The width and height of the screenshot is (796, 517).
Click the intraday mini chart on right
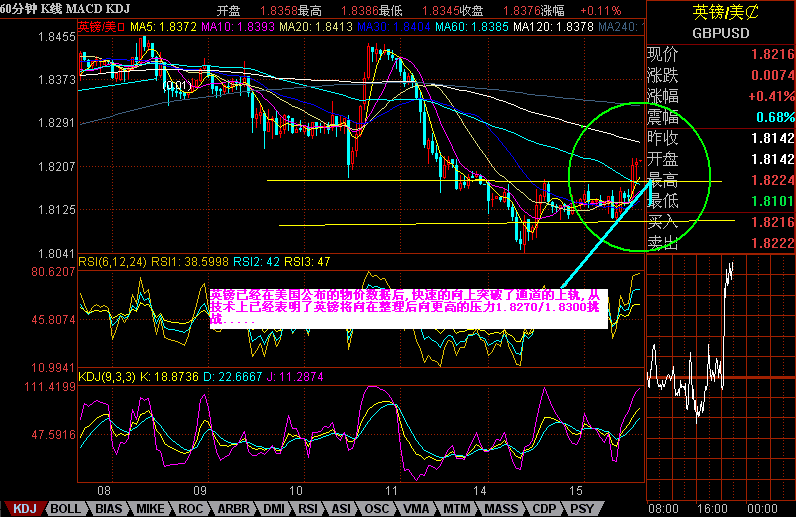720,380
